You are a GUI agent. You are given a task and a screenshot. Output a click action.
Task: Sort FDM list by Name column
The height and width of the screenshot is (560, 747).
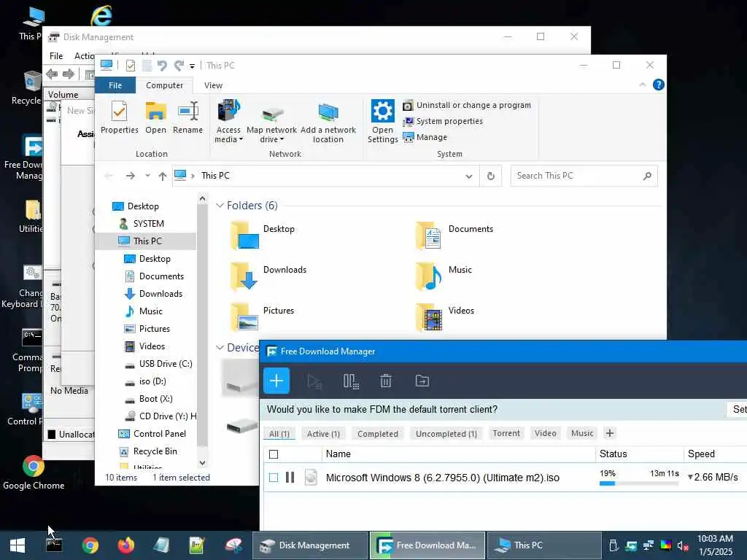pos(338,454)
